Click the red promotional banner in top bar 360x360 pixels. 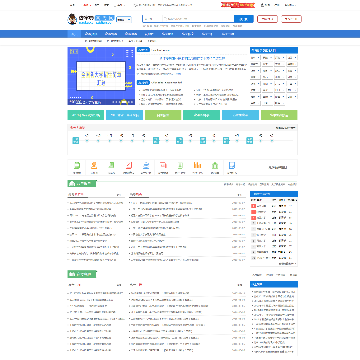tap(238, 5)
